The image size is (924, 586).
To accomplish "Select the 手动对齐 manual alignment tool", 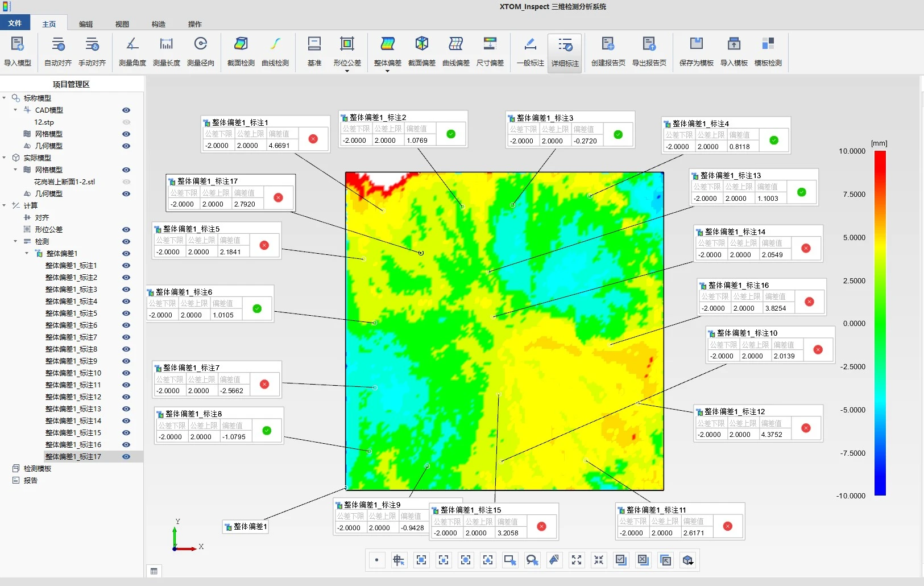I will tap(92, 51).
